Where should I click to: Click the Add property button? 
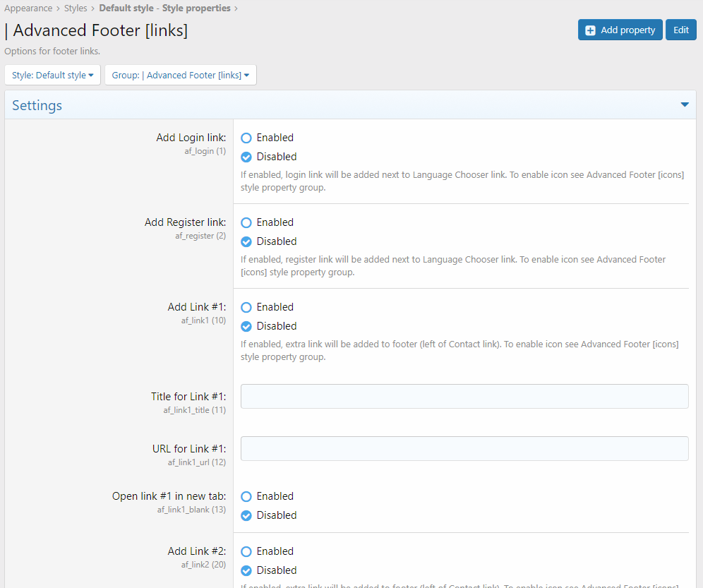tap(620, 30)
